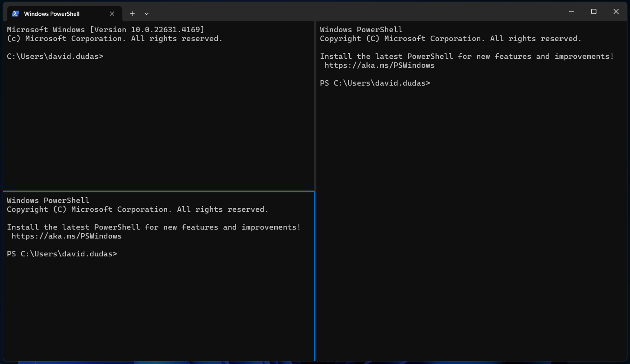
Task: Click 'Windows PowerShell' heading in right pane
Action: point(361,30)
